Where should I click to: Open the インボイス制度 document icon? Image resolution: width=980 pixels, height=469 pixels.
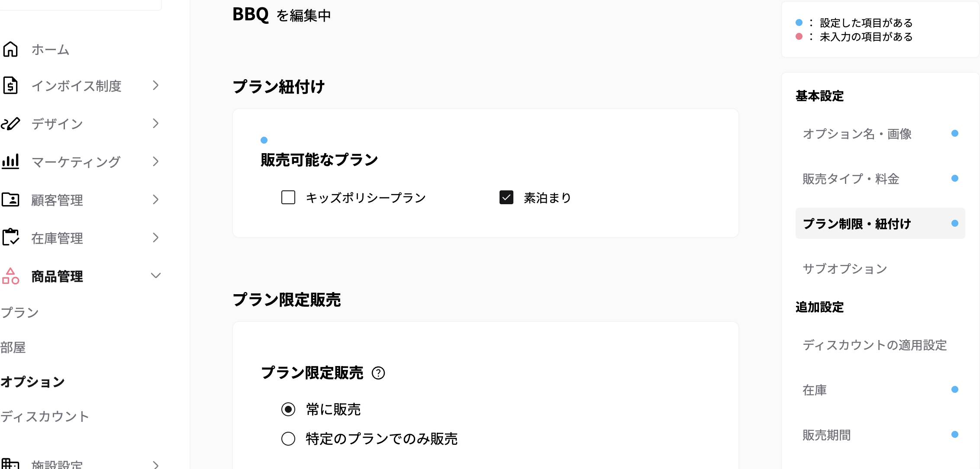point(10,86)
